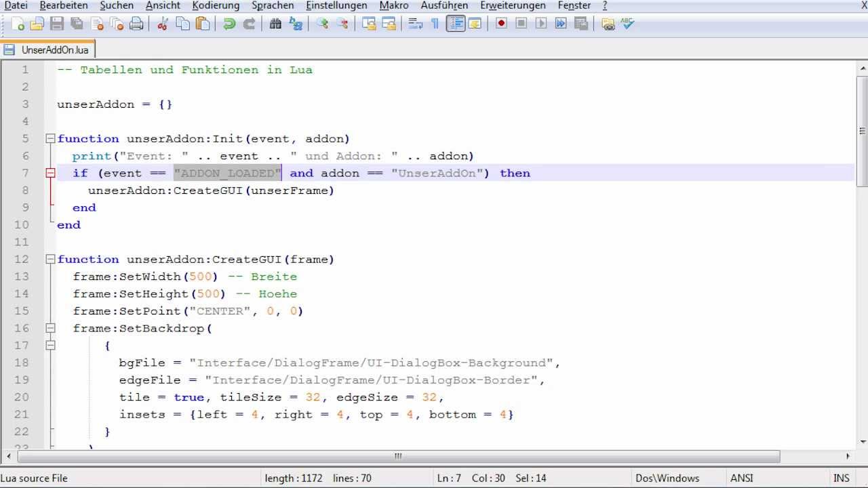Click the 'Ln : 7' status entry
The width and height of the screenshot is (868, 488).
tap(449, 478)
